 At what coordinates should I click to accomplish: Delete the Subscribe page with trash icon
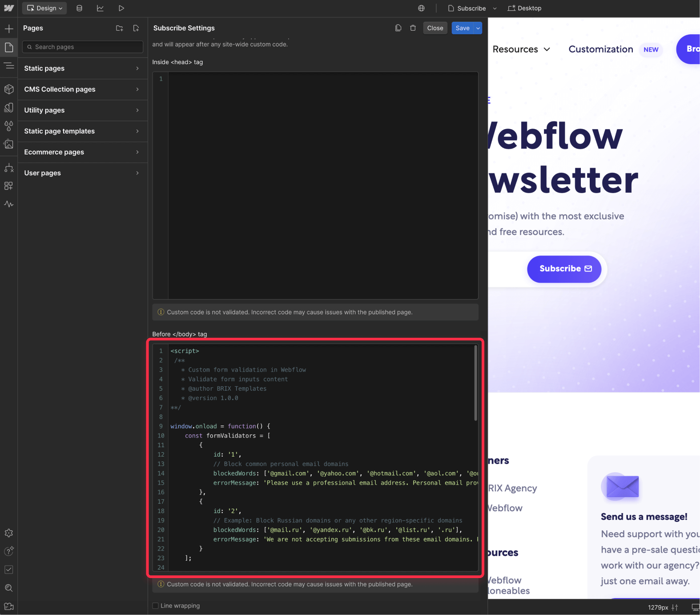(413, 28)
